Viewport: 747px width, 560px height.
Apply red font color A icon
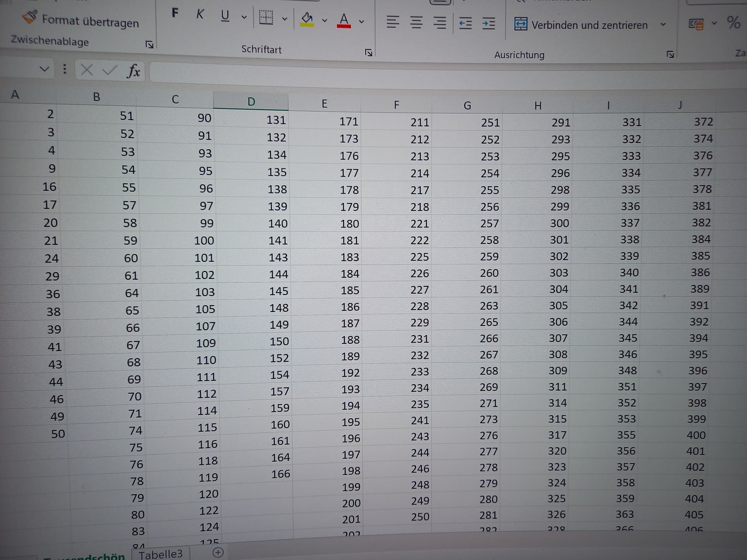[344, 20]
